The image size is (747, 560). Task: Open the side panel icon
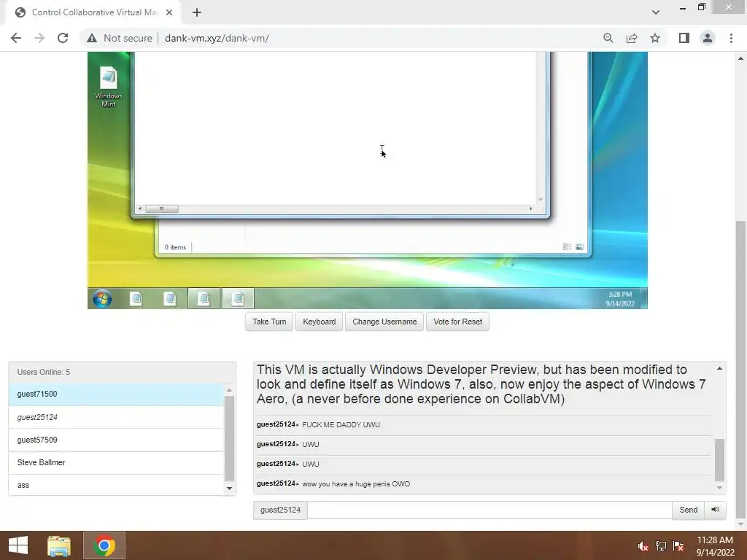(684, 38)
